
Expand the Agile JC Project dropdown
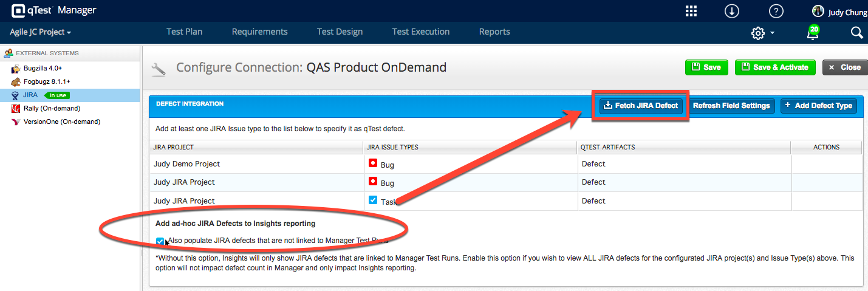[41, 32]
